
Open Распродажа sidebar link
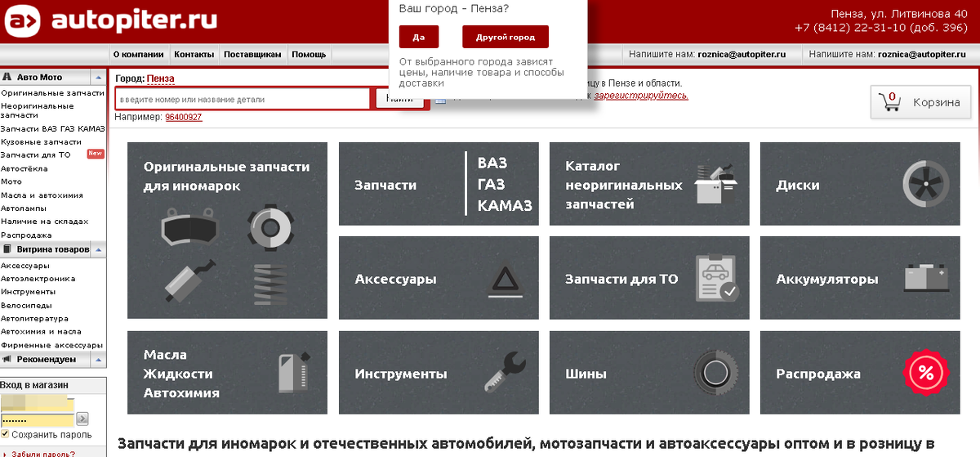[x=26, y=234]
